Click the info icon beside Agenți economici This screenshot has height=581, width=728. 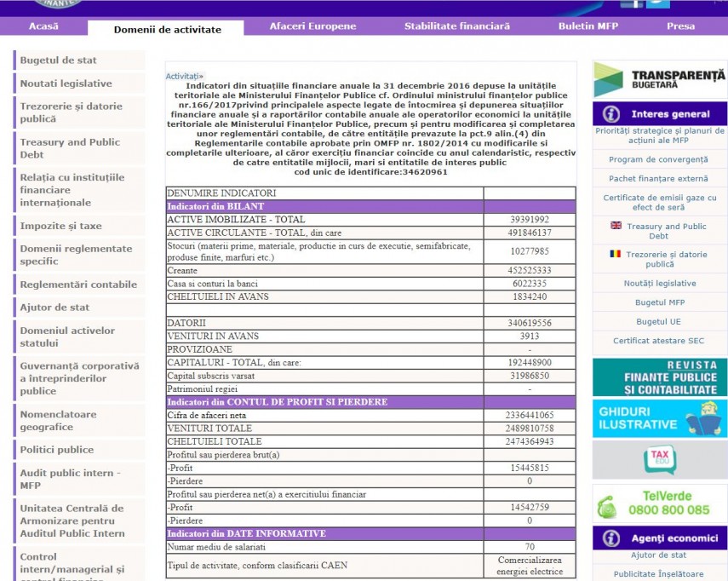pyautogui.click(x=610, y=538)
